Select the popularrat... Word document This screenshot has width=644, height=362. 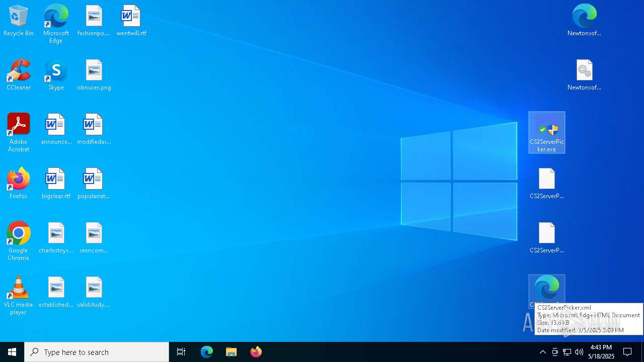pos(94,184)
